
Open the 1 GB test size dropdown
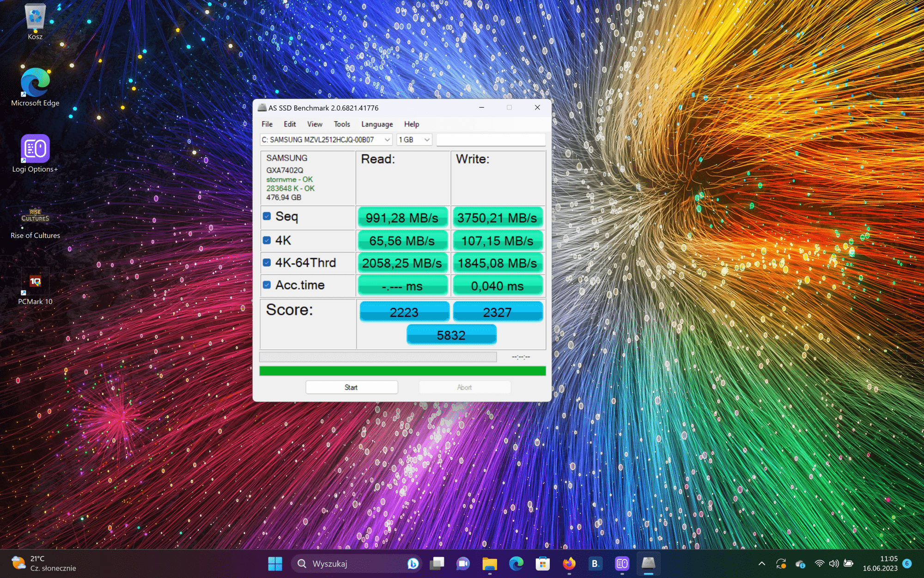[x=427, y=140]
